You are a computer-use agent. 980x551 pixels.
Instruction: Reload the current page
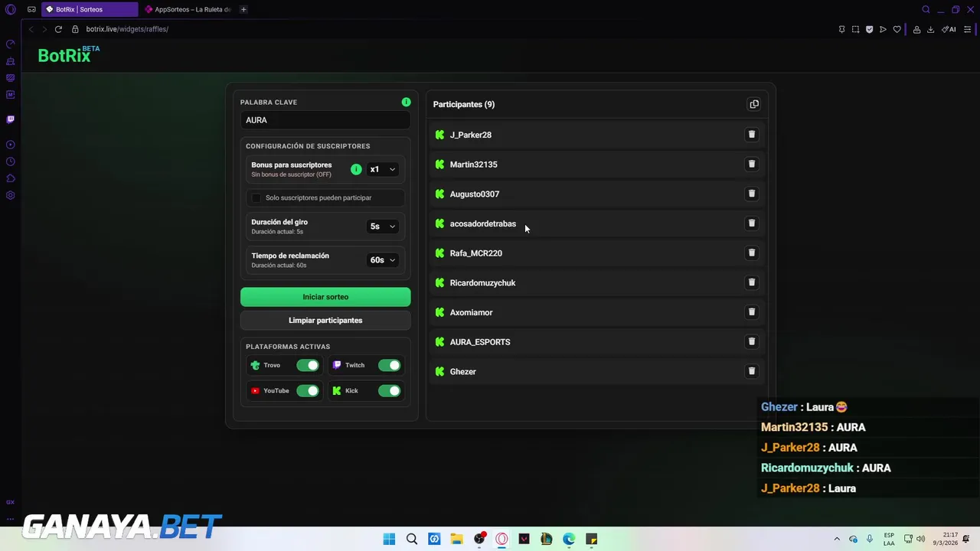click(58, 29)
